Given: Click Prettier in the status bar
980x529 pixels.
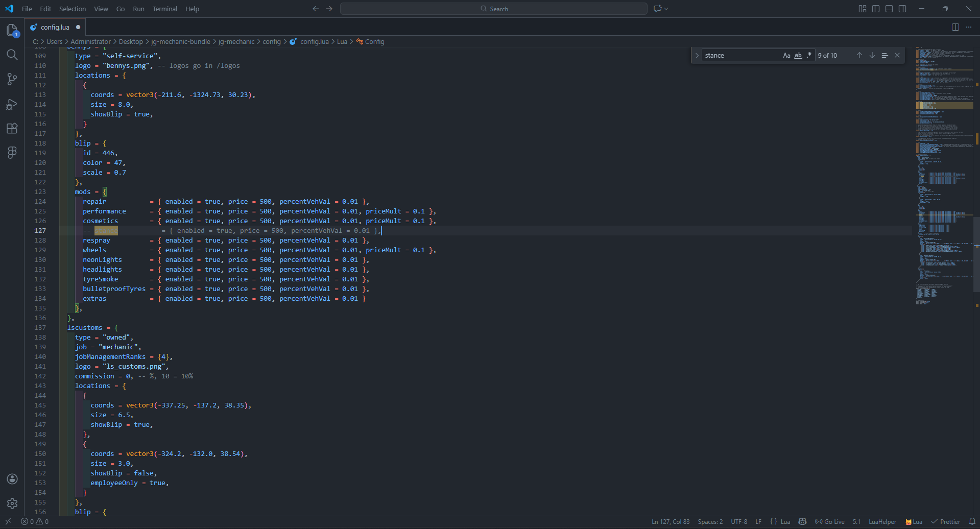Looking at the screenshot, I should pyautogui.click(x=946, y=521).
